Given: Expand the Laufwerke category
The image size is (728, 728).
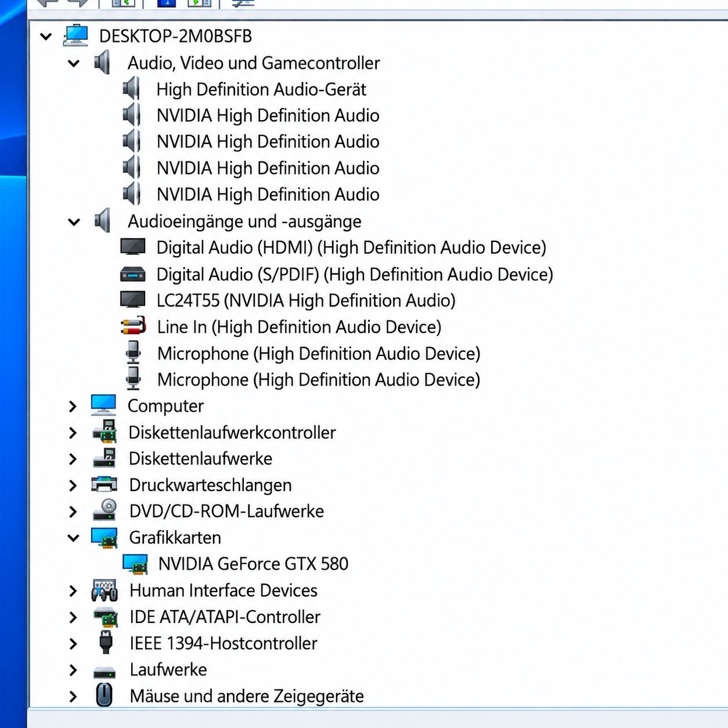Looking at the screenshot, I should tap(73, 670).
